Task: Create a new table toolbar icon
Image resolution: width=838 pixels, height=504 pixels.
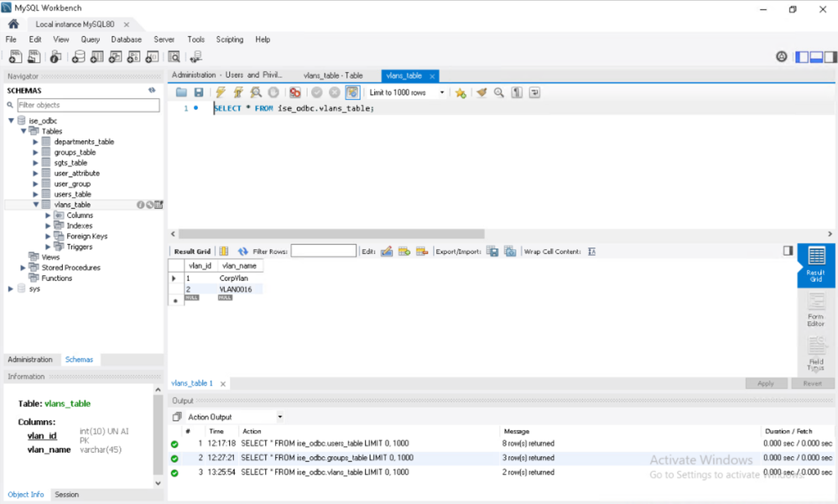Action: click(96, 57)
